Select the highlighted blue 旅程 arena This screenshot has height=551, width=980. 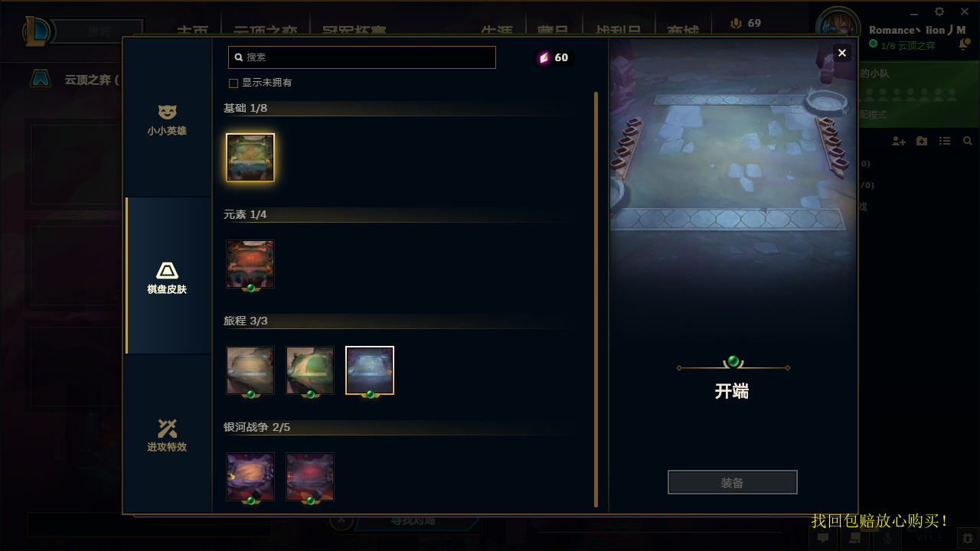tap(370, 371)
